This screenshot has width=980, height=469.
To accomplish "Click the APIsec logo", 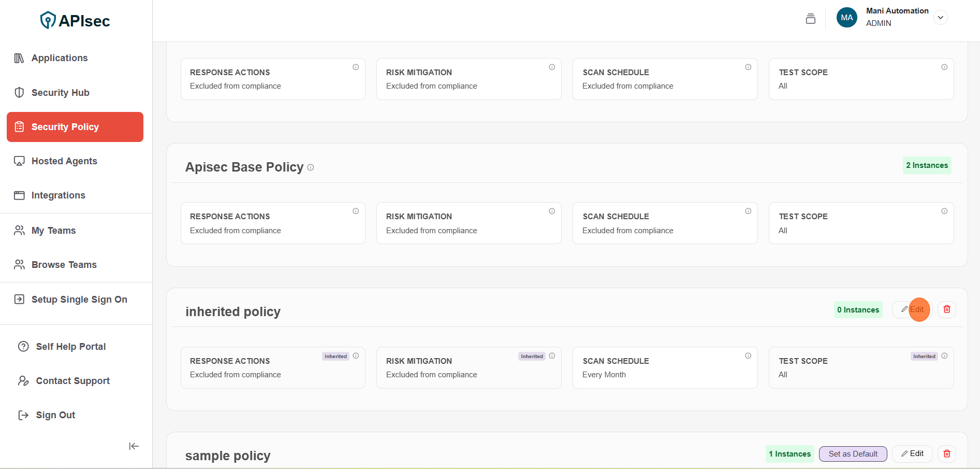I will pos(75,21).
